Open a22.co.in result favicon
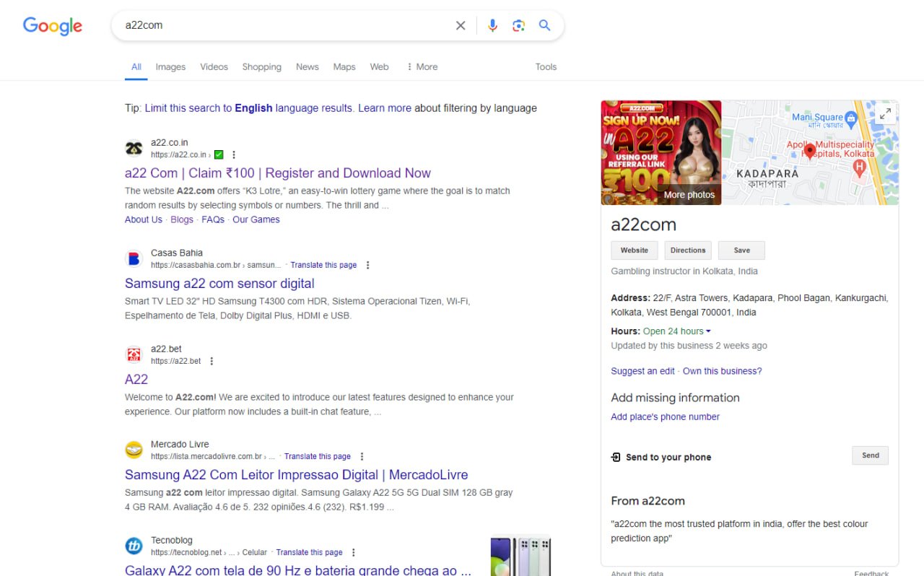The image size is (924, 576). [134, 149]
